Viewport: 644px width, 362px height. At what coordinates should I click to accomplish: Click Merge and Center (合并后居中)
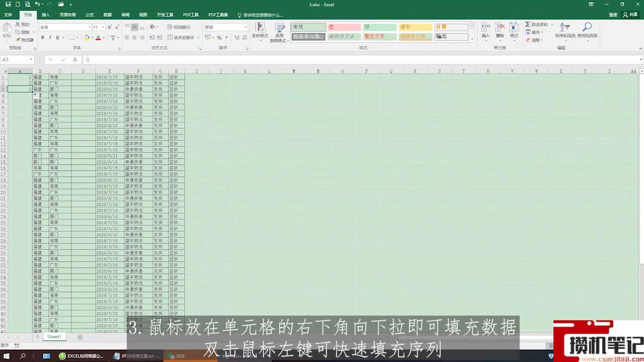181,38
